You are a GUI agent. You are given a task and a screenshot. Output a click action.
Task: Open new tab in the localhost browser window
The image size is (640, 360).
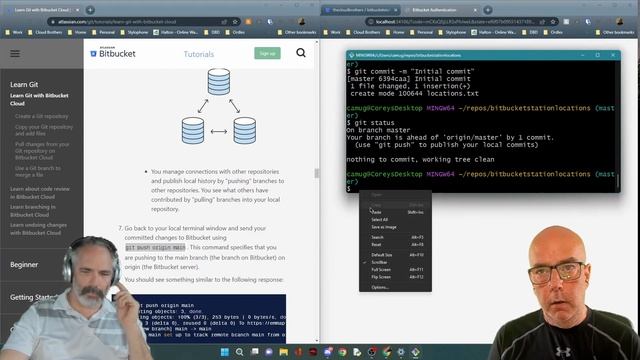(x=488, y=10)
